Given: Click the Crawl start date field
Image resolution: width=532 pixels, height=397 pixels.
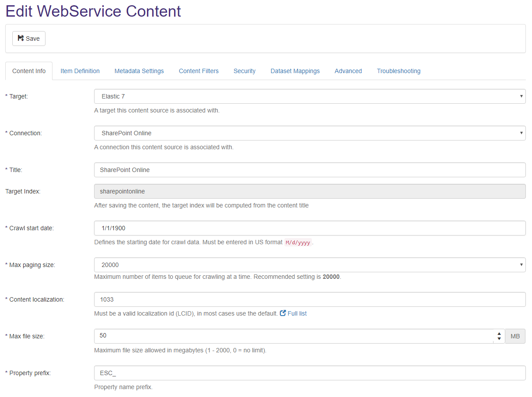Looking at the screenshot, I should click(x=309, y=228).
